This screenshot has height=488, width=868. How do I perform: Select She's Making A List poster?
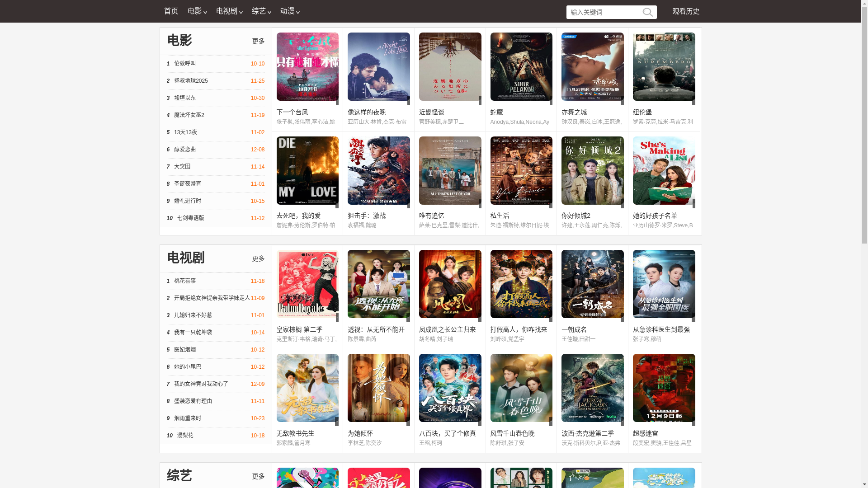pyautogui.click(x=664, y=170)
